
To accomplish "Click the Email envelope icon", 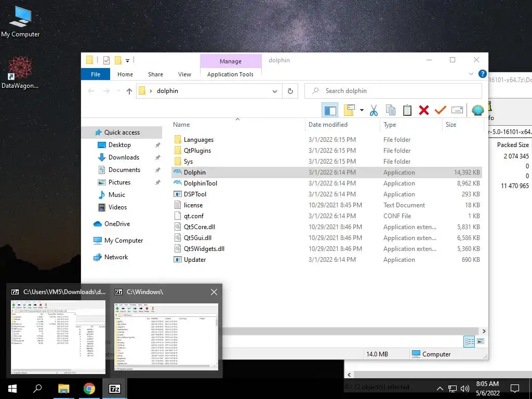I will (457, 110).
